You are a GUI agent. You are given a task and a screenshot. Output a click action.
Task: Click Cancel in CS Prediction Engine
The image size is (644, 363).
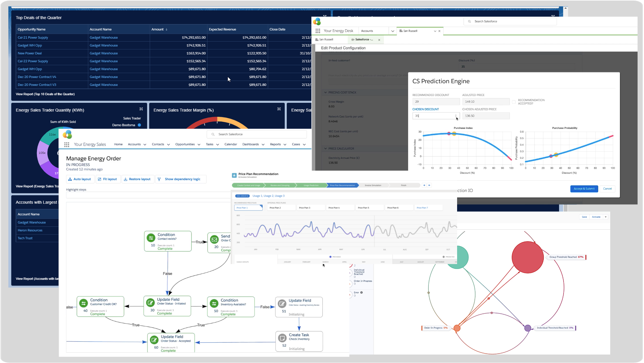pos(607,189)
